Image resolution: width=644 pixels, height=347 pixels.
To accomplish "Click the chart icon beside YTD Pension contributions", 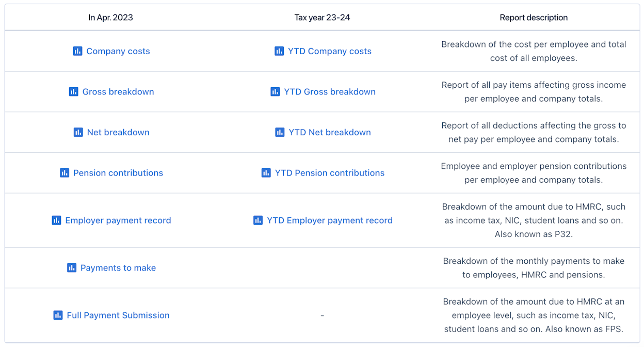I will click(266, 172).
